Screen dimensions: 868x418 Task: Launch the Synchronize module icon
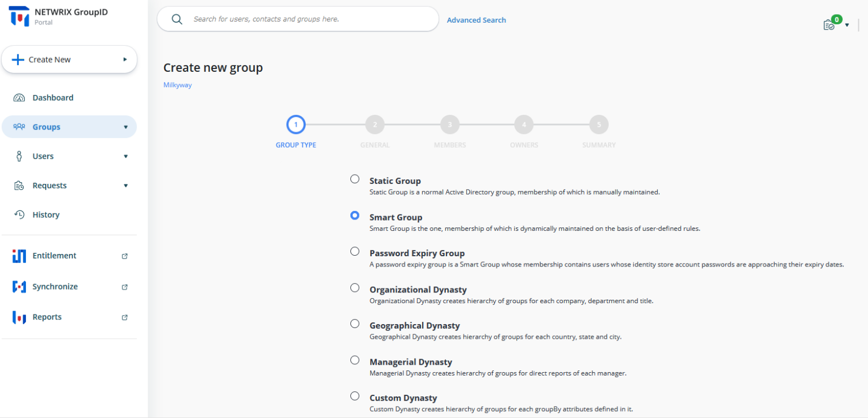click(x=19, y=286)
